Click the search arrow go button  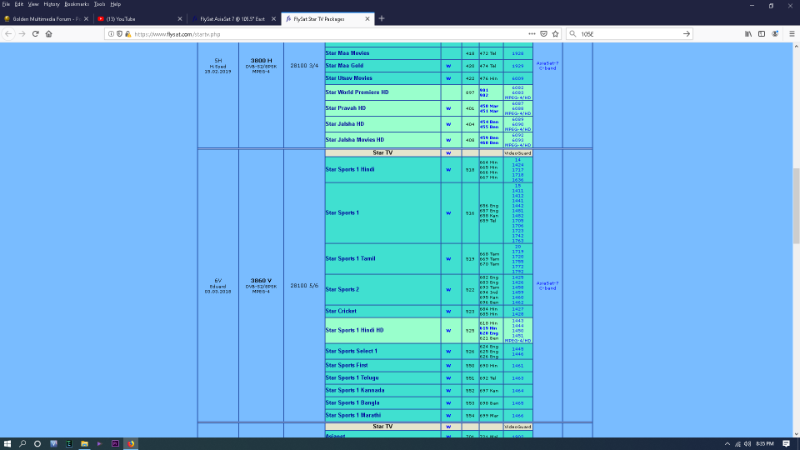click(686, 34)
